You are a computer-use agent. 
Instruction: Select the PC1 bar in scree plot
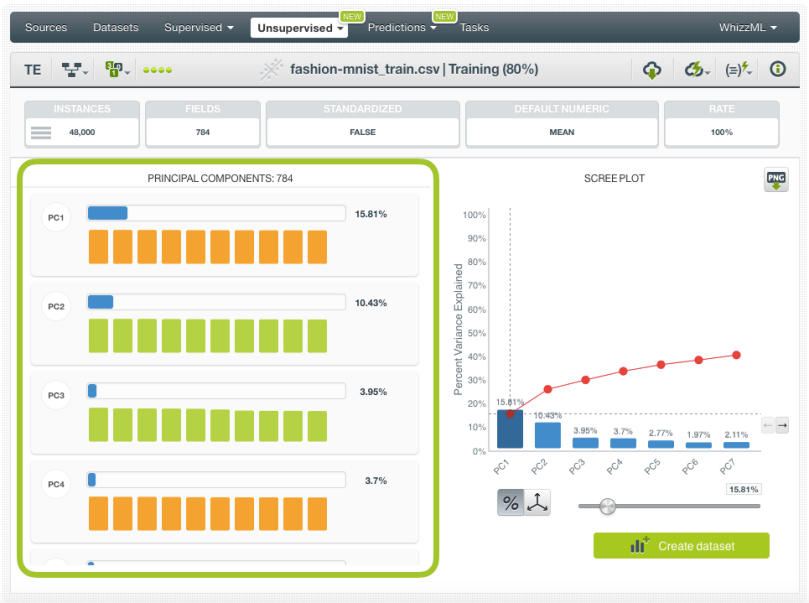tap(510, 429)
